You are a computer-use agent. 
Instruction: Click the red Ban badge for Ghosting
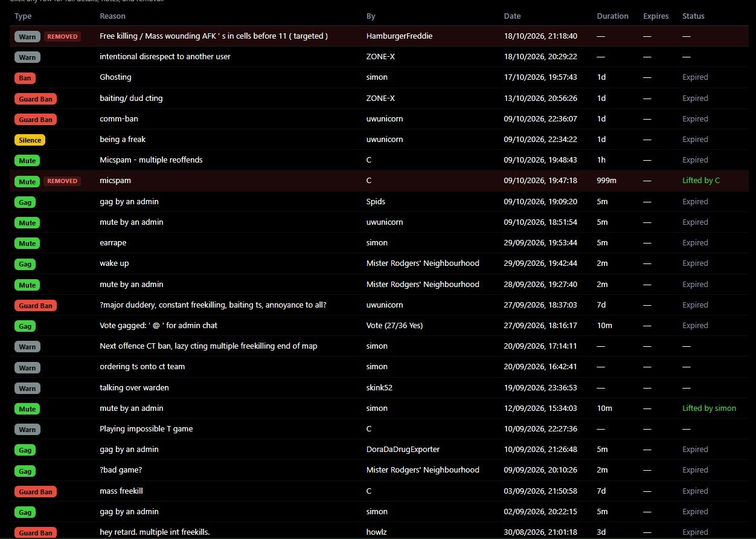pyautogui.click(x=25, y=78)
